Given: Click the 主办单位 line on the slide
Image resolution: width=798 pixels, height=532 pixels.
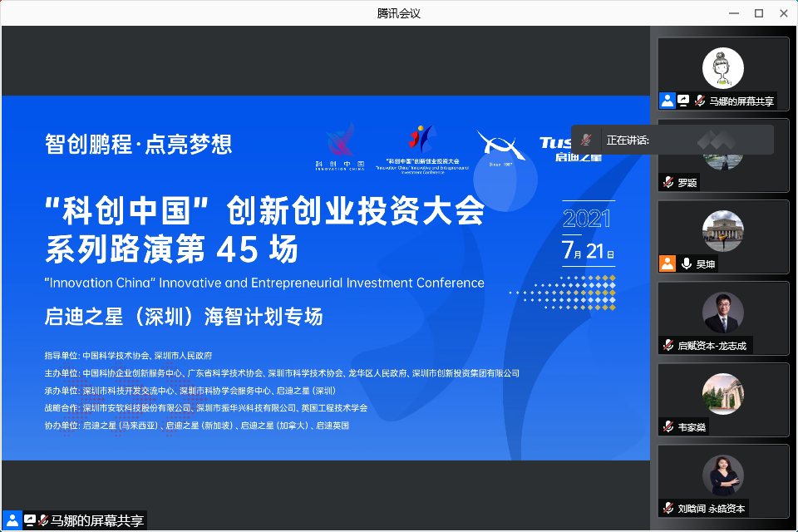Looking at the screenshot, I should pos(282,373).
